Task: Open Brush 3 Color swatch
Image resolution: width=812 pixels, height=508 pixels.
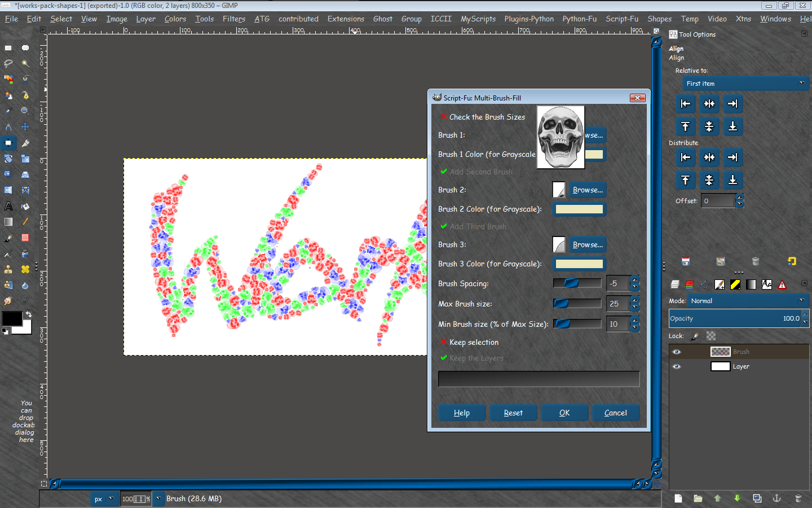Action: tap(579, 264)
